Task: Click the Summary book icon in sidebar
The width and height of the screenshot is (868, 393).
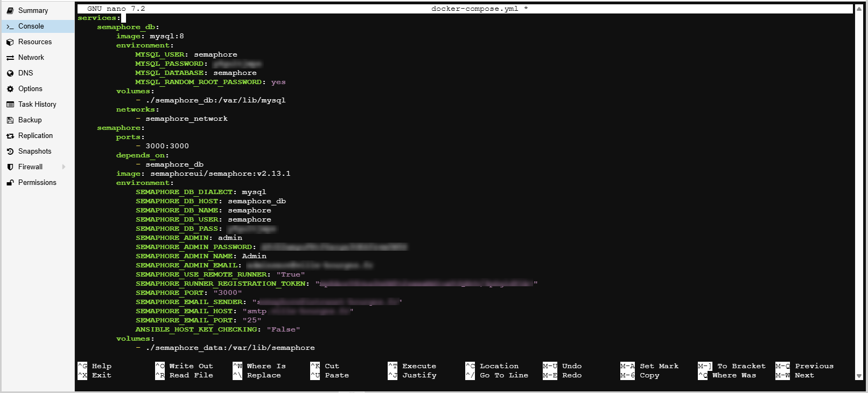Action: [10, 11]
